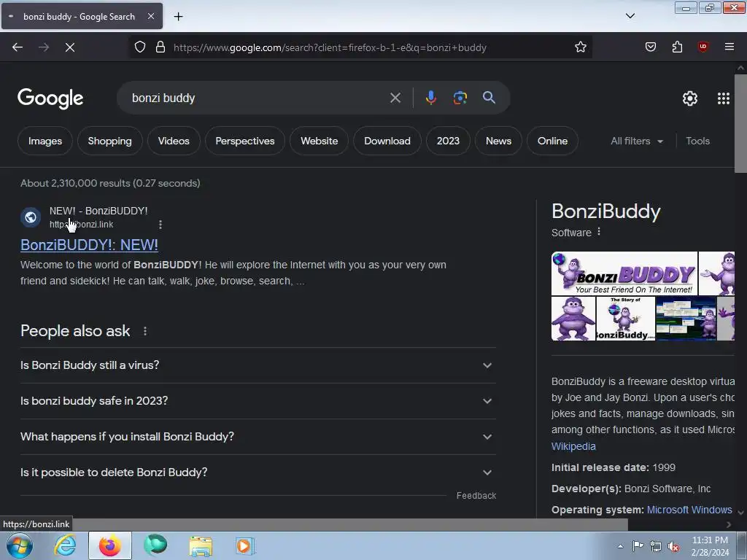Open Windows Explorer folder on taskbar
747x560 pixels.
201,545
